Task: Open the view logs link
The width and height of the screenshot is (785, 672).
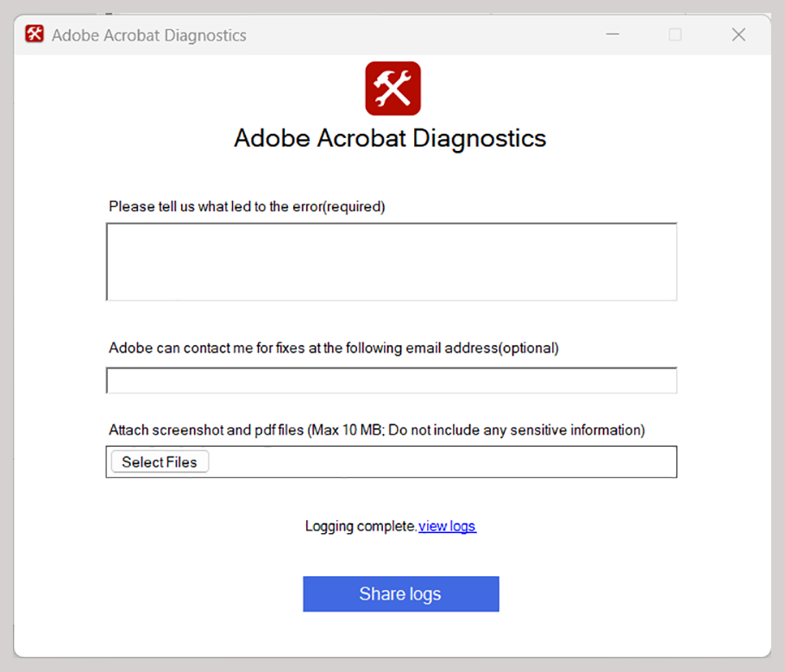Action: coord(447,526)
